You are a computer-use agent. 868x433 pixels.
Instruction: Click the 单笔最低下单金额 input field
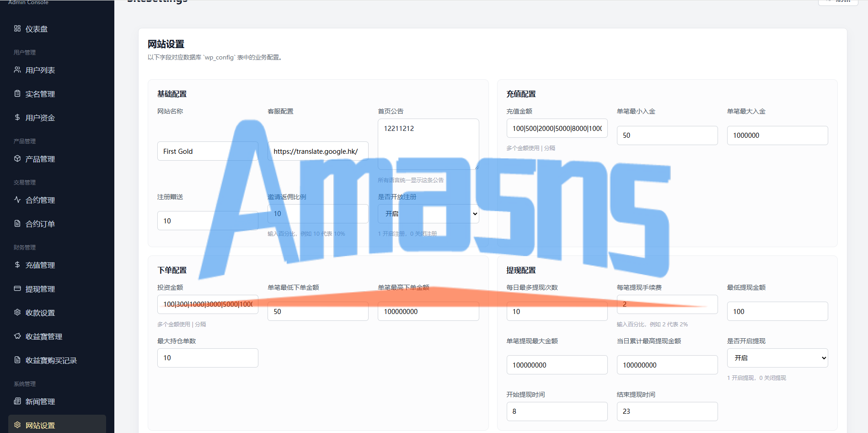click(x=318, y=311)
